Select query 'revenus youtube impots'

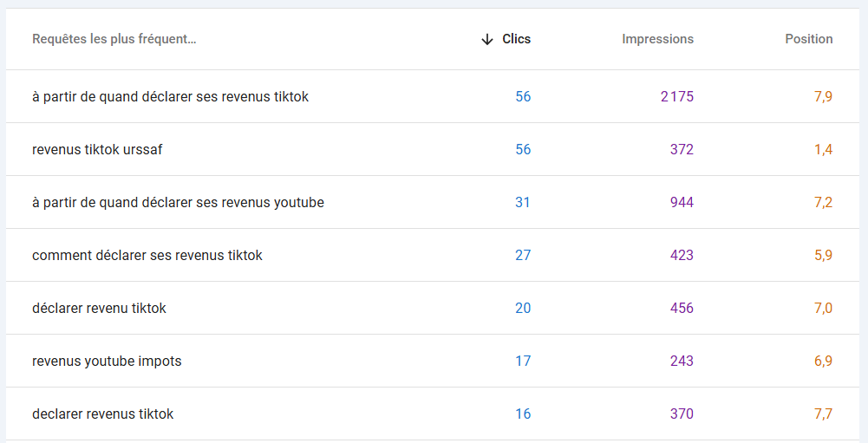(107, 361)
